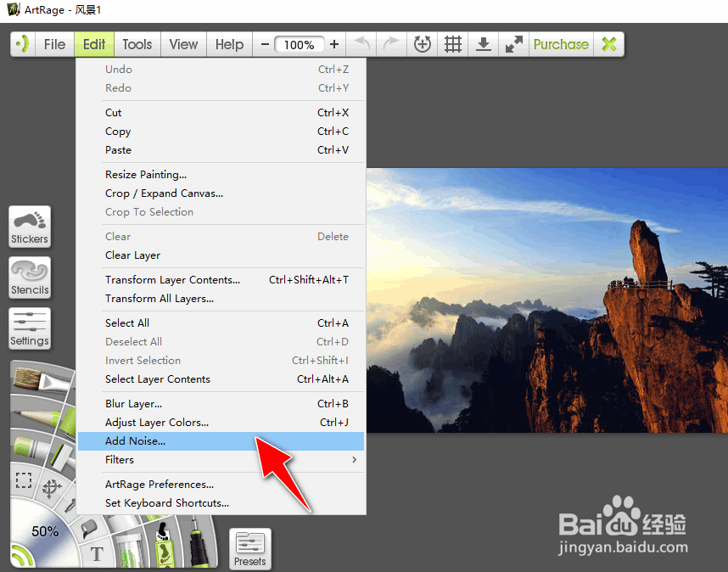Zoom out with the minus button
Image resolution: width=728 pixels, height=572 pixels.
click(265, 44)
